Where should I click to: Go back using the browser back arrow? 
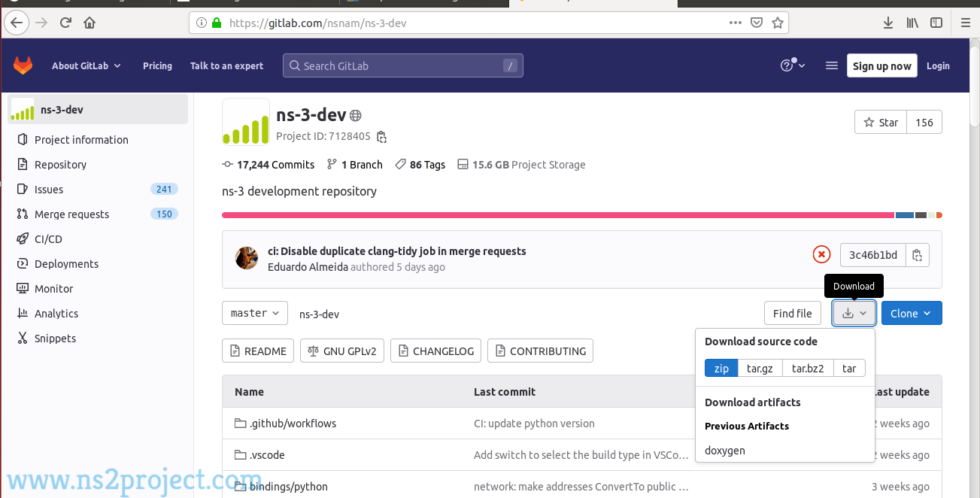pos(17,23)
